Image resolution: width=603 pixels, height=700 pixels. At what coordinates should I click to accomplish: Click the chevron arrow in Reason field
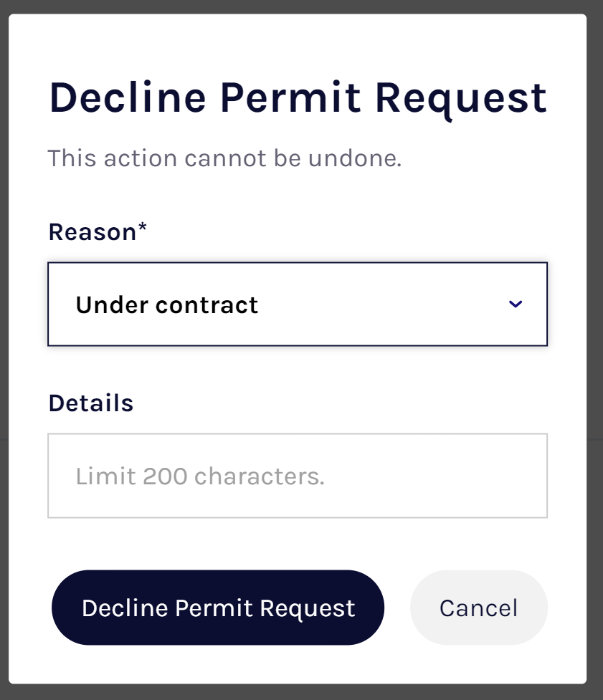tap(515, 305)
